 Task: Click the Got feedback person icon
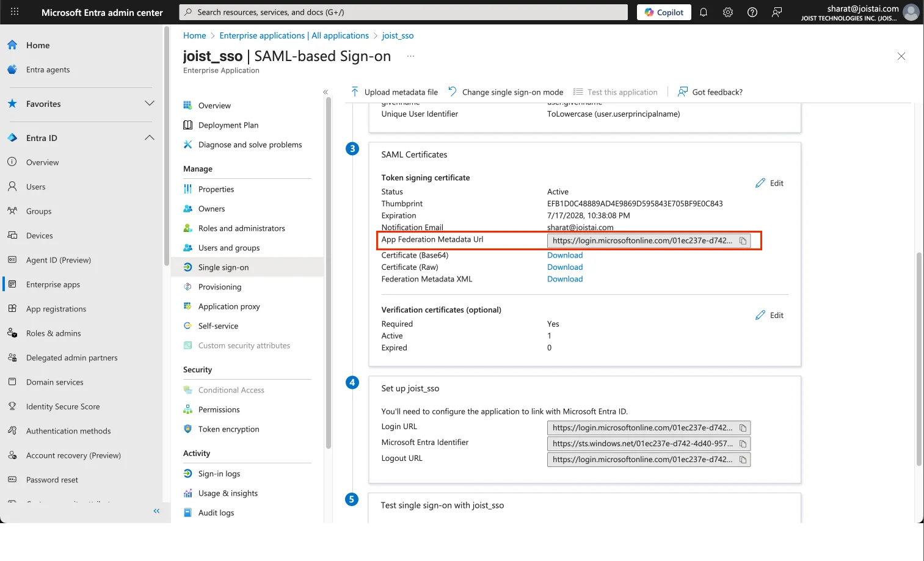pyautogui.click(x=683, y=92)
